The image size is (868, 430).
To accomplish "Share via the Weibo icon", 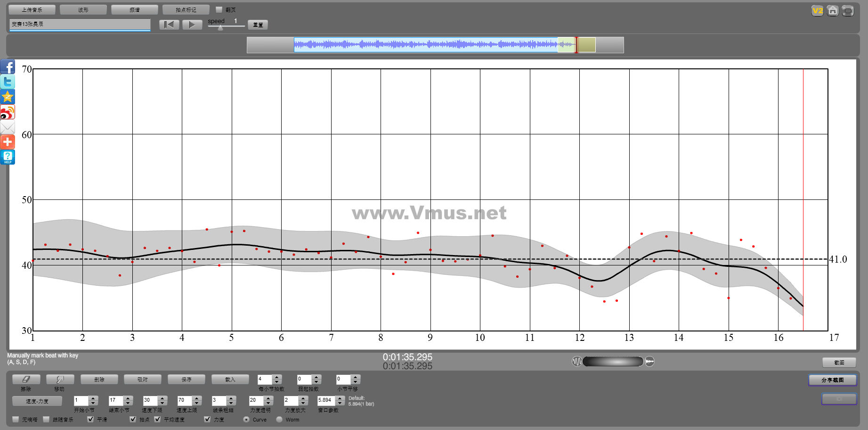I will coord(8,112).
